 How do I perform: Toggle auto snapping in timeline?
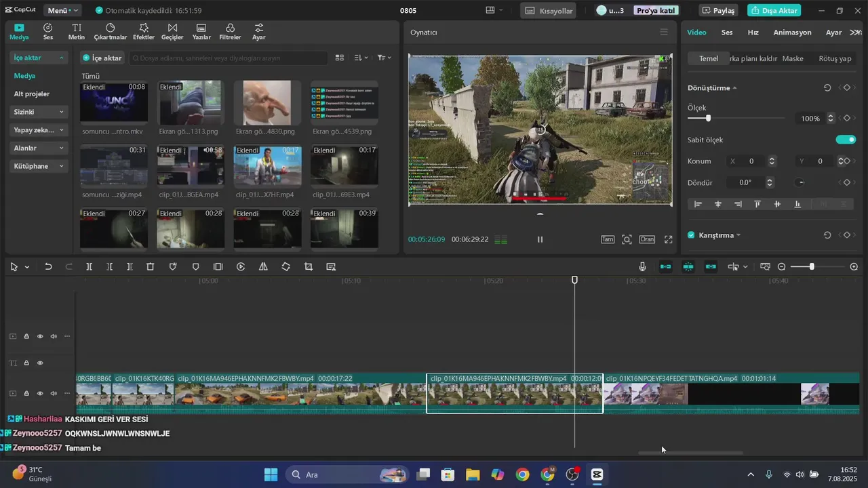688,267
